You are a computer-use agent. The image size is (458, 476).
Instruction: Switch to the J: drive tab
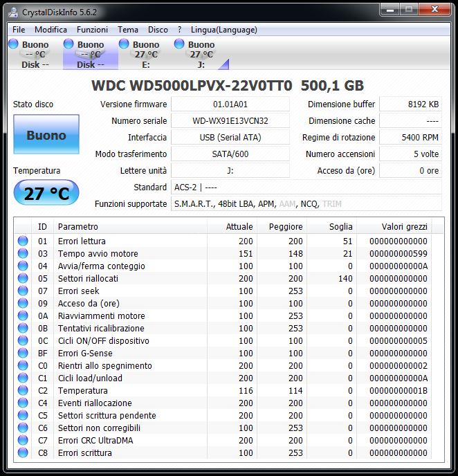pos(201,54)
